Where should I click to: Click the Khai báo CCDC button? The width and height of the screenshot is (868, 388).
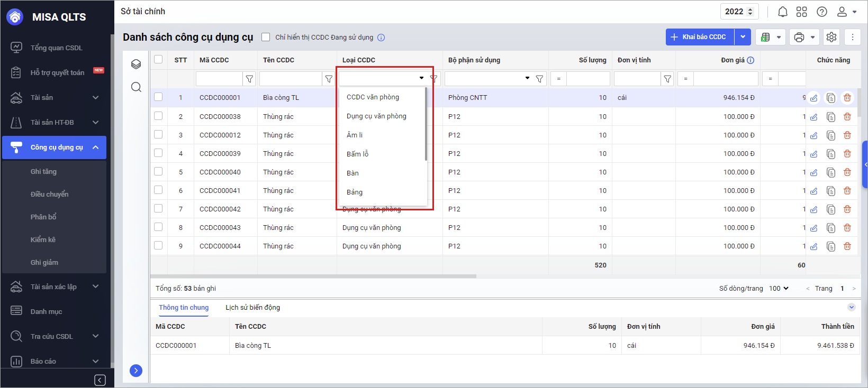[700, 37]
